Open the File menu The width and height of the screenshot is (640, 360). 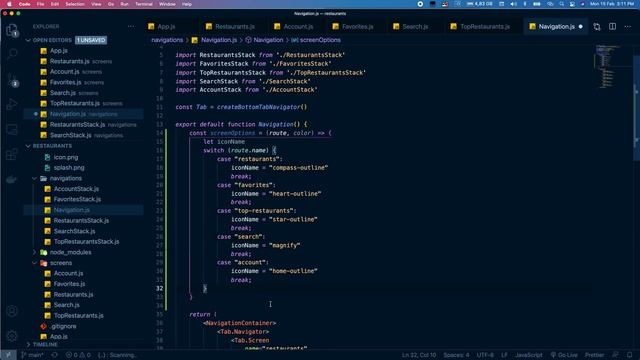point(40,4)
